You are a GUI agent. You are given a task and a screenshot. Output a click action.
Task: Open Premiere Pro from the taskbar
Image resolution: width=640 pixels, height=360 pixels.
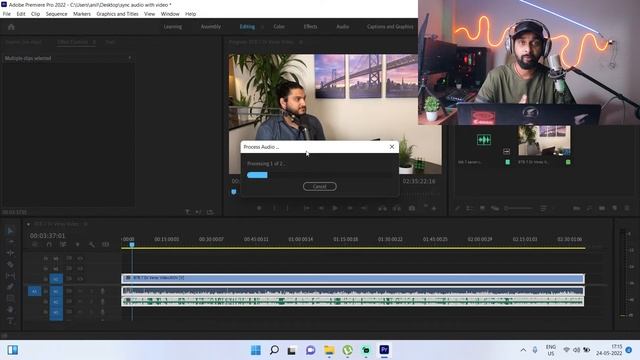384,350
